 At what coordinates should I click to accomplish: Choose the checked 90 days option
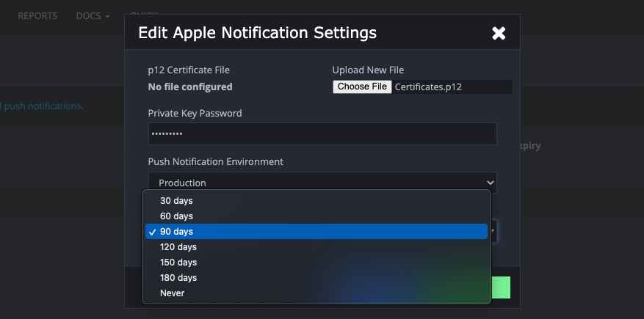point(316,232)
